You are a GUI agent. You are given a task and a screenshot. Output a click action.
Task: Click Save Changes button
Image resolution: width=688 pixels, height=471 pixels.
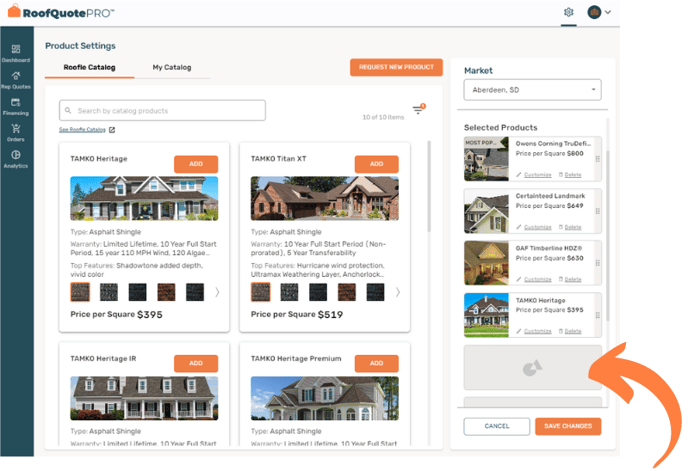568,426
